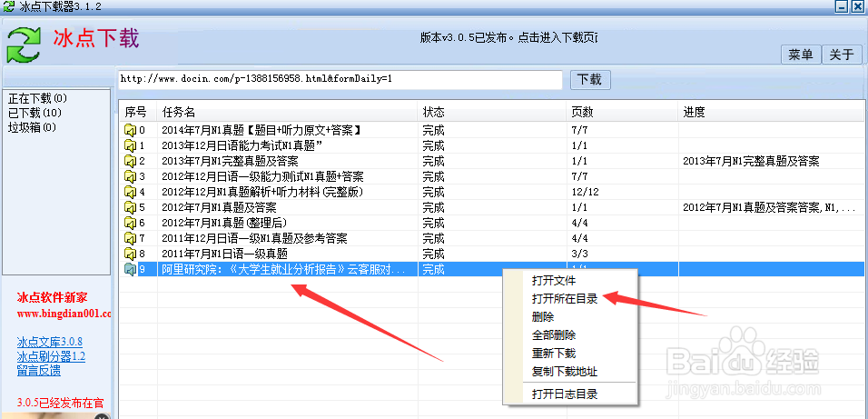Select task 2013年12月日语能力考试N1真题

[x=242, y=146]
